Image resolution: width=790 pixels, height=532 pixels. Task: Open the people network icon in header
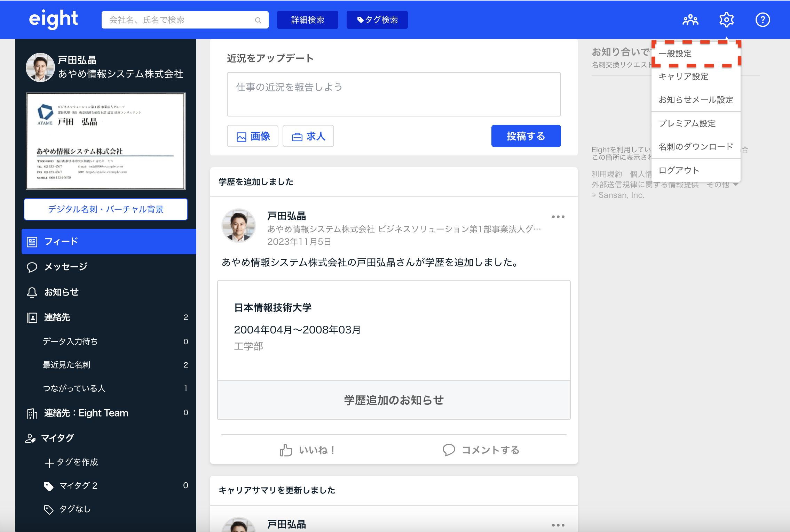[x=690, y=20]
